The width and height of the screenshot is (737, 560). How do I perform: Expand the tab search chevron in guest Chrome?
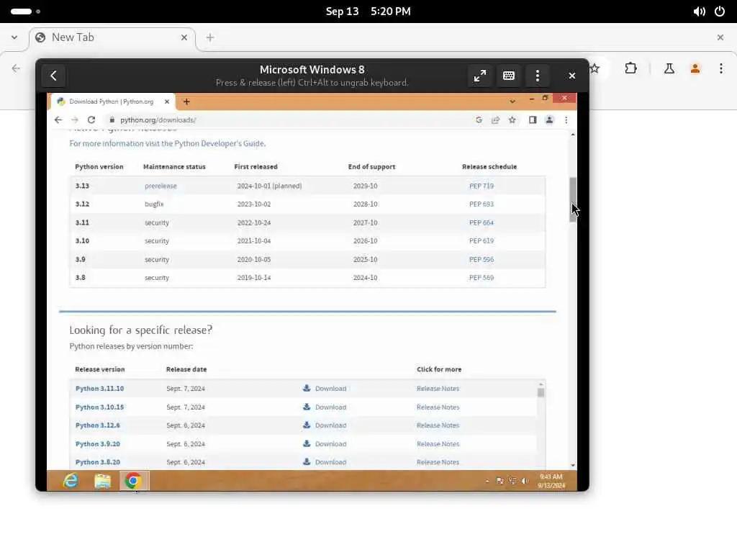pyautogui.click(x=512, y=101)
